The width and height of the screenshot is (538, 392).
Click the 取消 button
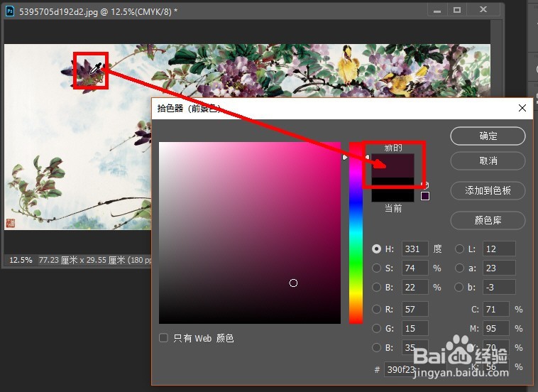[x=488, y=161]
